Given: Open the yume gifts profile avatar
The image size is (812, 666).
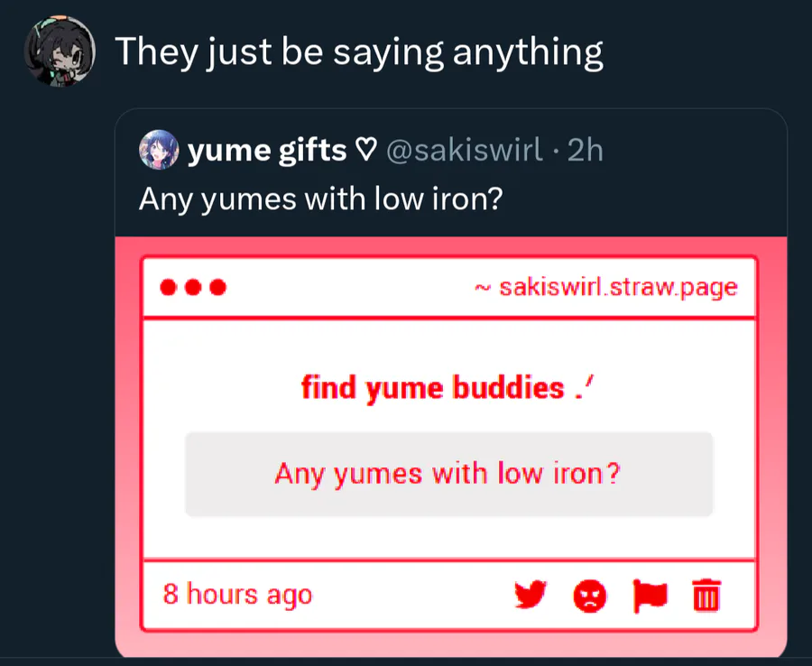Looking at the screenshot, I should point(159,150).
